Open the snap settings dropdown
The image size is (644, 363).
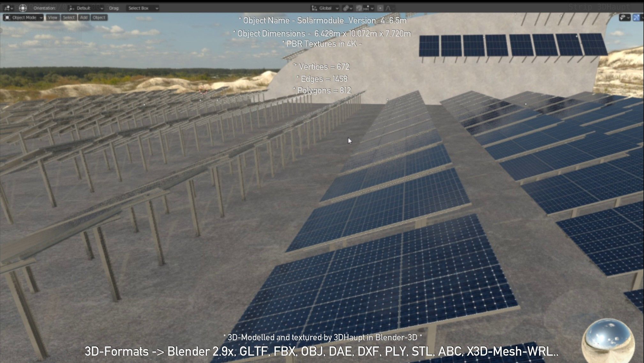368,8
